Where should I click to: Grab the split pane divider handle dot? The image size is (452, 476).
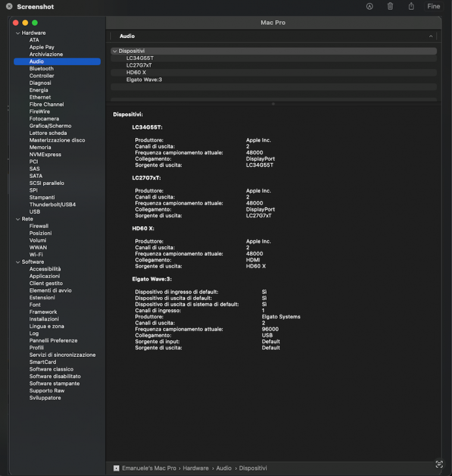click(x=273, y=104)
